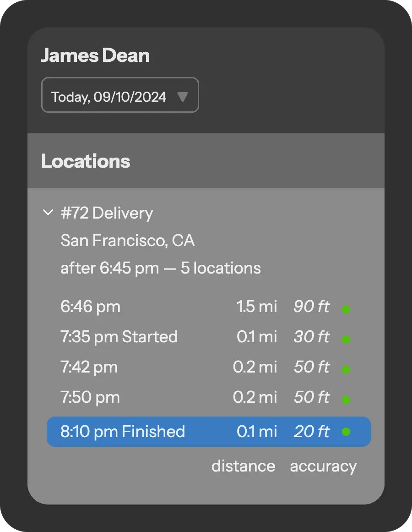Select the #72 Delivery entry title

(x=107, y=213)
